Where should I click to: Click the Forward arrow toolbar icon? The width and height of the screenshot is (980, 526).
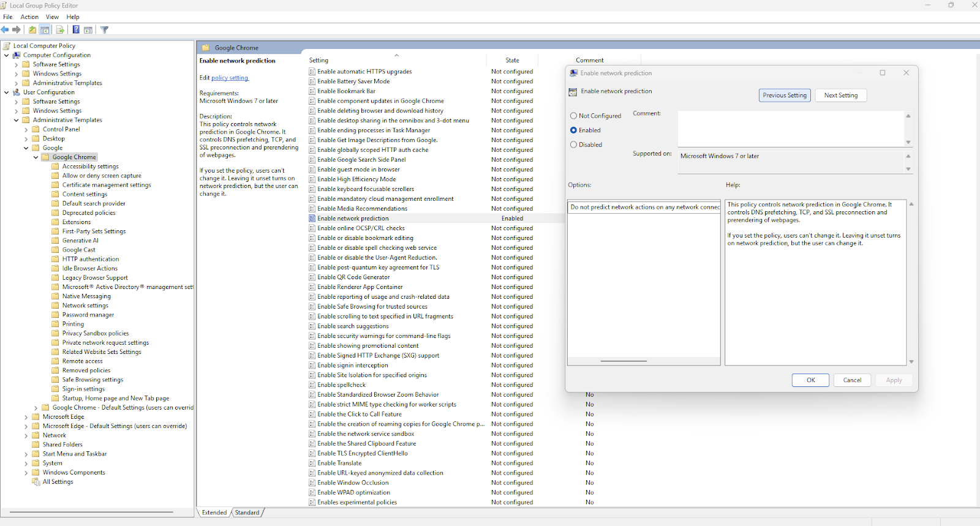pos(17,29)
